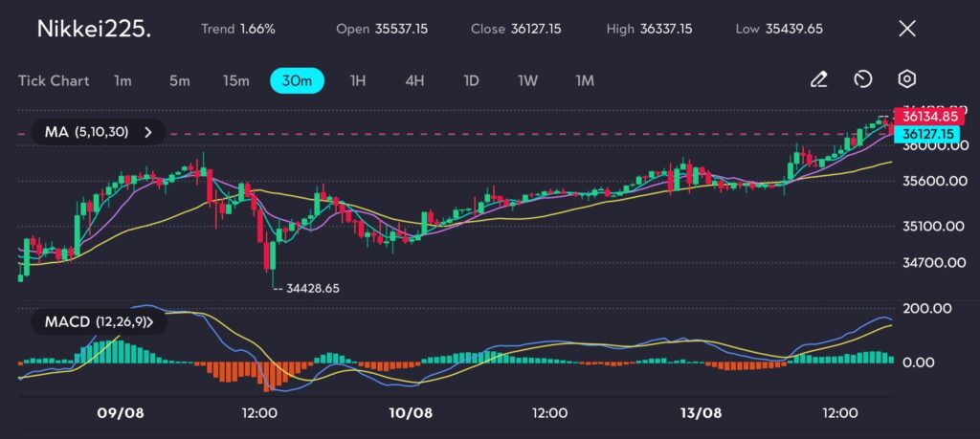Click the gauge indicator icon
Image resolution: width=980 pixels, height=439 pixels.
click(x=863, y=80)
